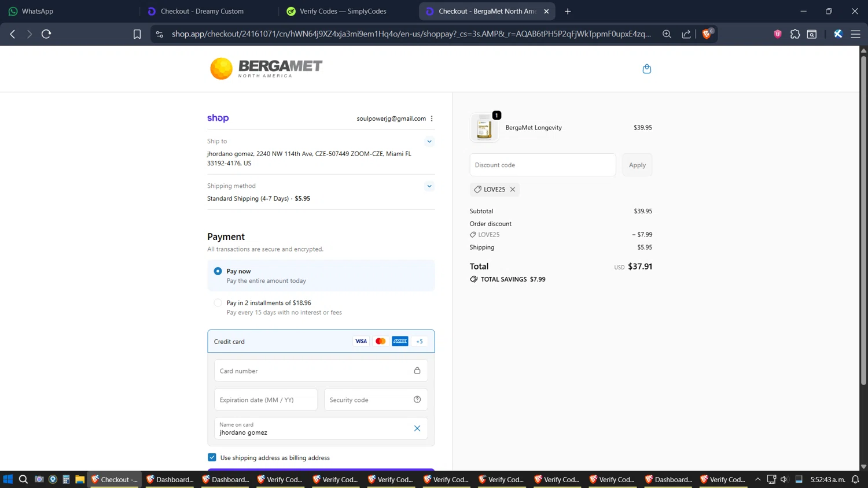Click the $37.91 total amount

(x=640, y=267)
